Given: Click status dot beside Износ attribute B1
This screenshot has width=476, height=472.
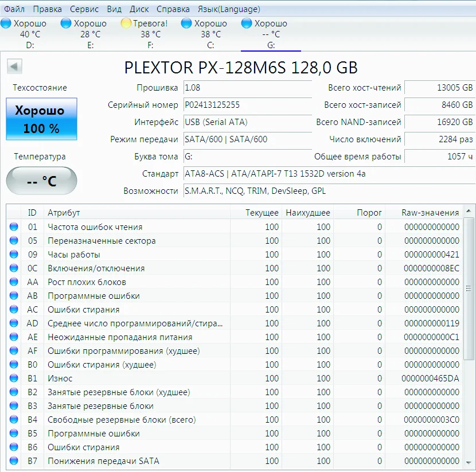Looking at the screenshot, I should [14, 379].
